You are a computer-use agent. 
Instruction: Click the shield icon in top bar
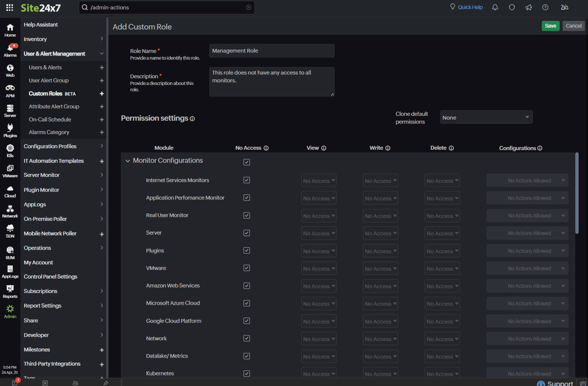tap(512, 7)
